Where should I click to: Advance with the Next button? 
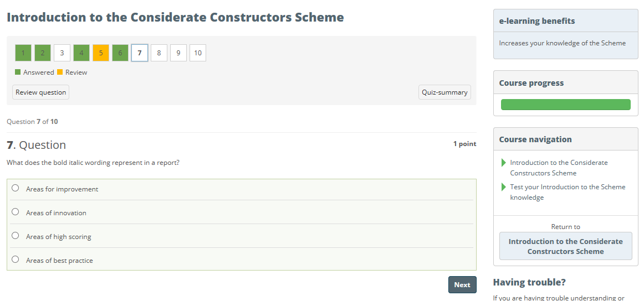tap(462, 284)
